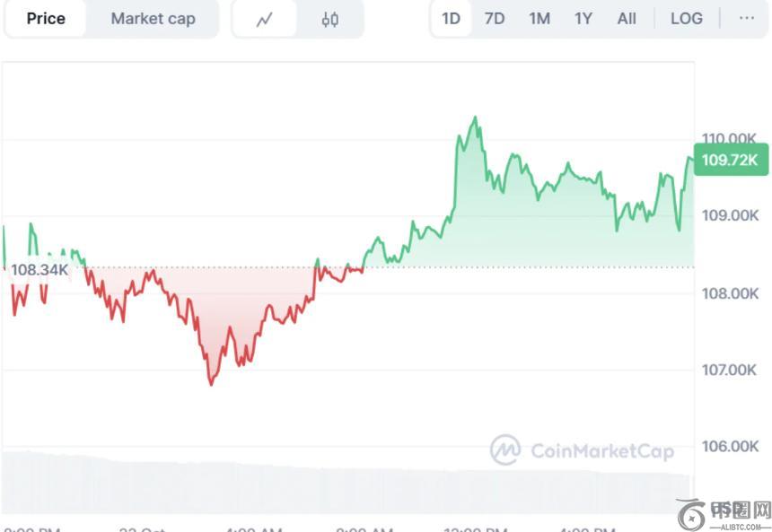Switch to candlestick chart icon
The image size is (772, 532).
pyautogui.click(x=330, y=19)
